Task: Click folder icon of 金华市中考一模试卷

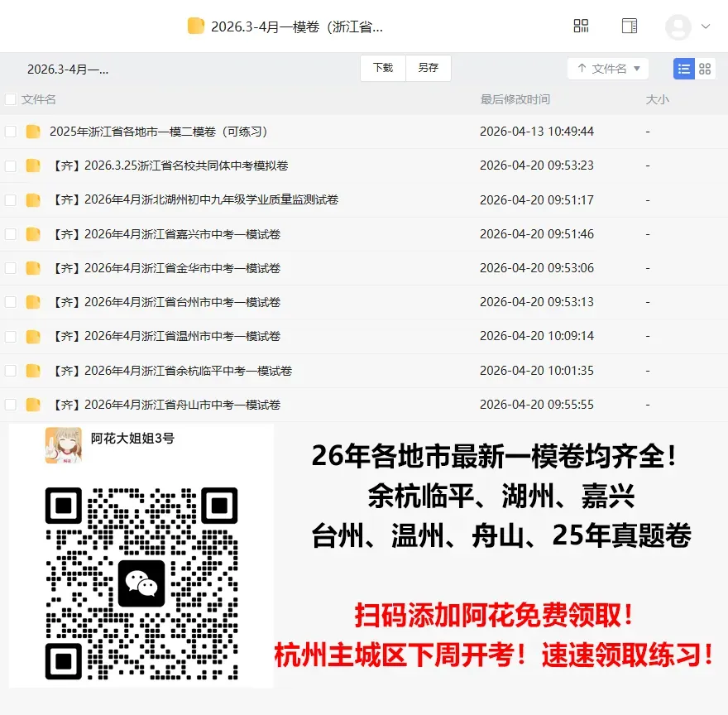Action: tap(33, 268)
